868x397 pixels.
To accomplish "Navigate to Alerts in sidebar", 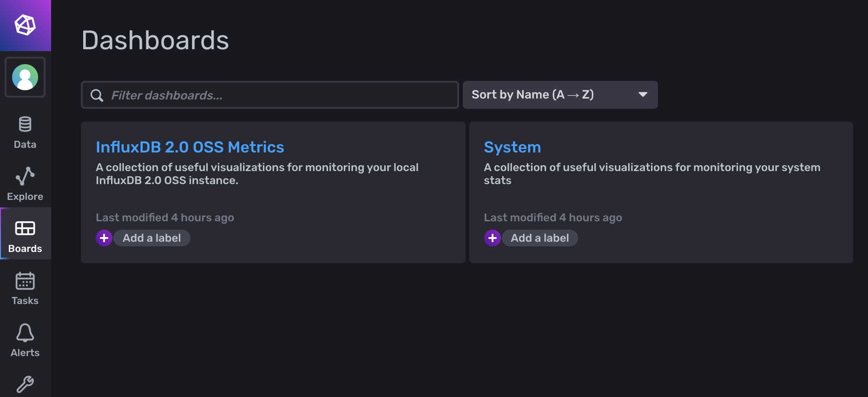I will tap(25, 340).
